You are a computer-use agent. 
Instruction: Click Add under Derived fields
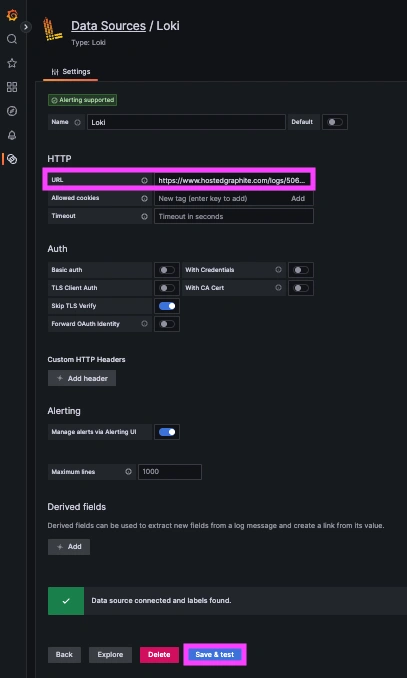click(69, 547)
